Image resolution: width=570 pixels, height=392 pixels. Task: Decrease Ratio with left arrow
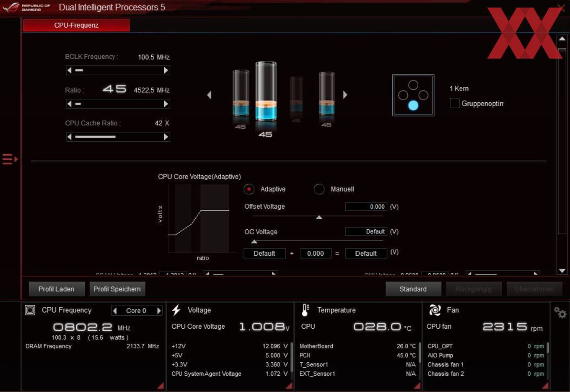pos(69,104)
